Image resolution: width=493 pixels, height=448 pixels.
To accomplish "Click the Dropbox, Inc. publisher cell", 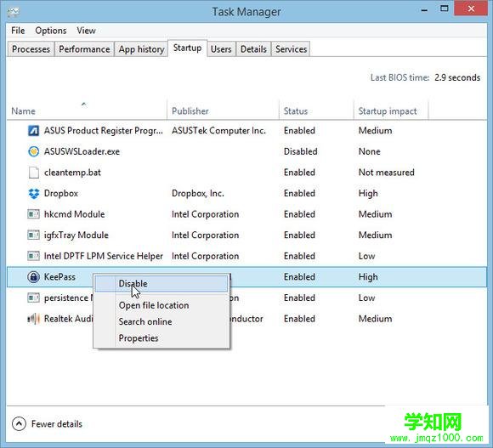I will [x=198, y=193].
